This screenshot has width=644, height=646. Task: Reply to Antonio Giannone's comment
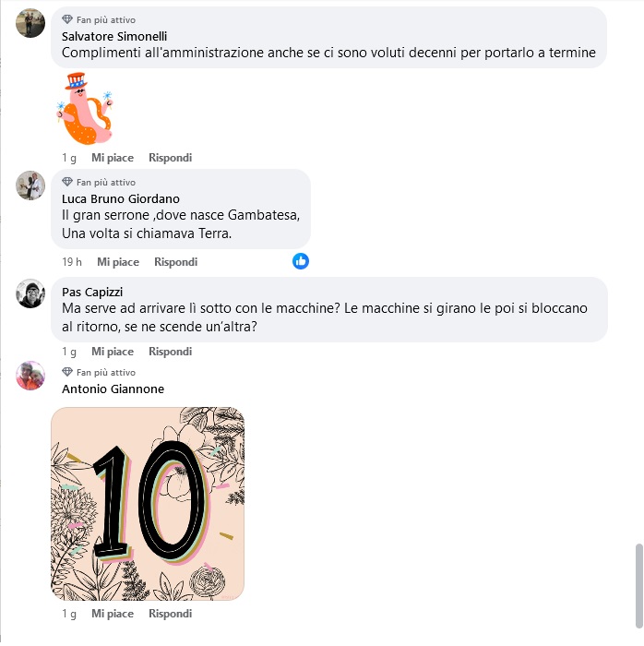170,614
